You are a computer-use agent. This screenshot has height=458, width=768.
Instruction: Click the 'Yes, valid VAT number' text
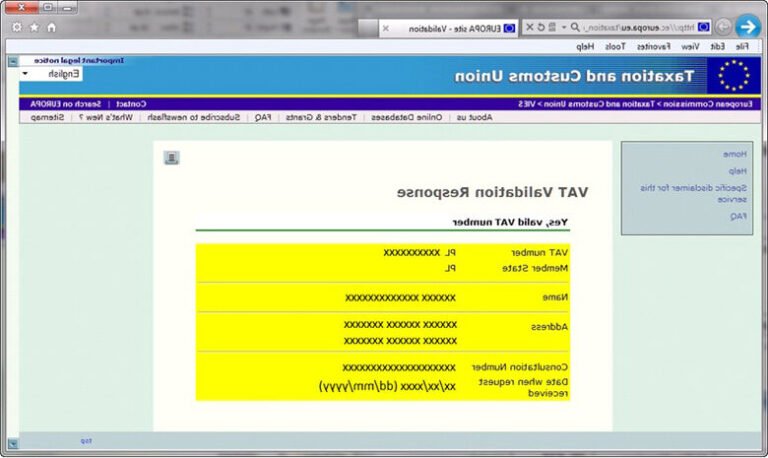click(510, 222)
